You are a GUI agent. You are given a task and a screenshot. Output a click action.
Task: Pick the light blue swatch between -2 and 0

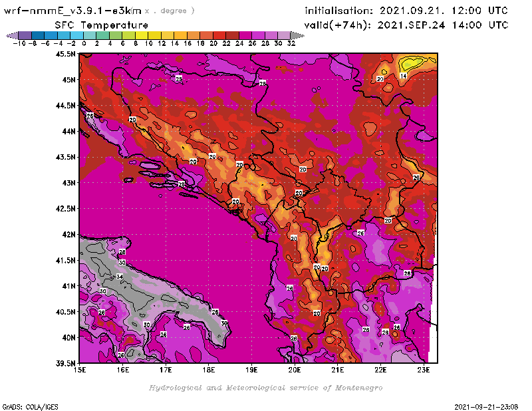click(76, 35)
